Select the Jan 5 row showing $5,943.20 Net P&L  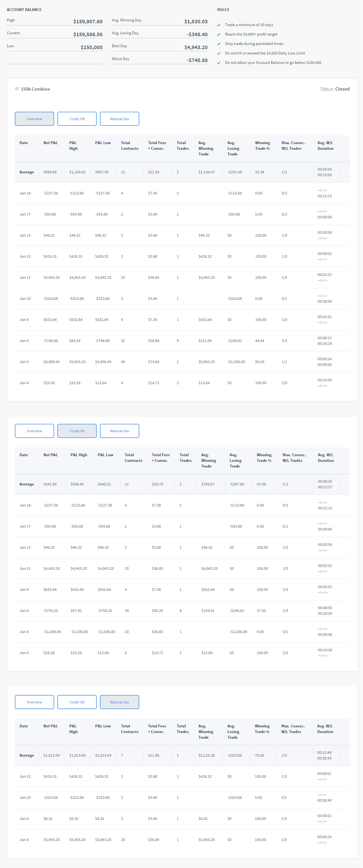[x=182, y=840]
